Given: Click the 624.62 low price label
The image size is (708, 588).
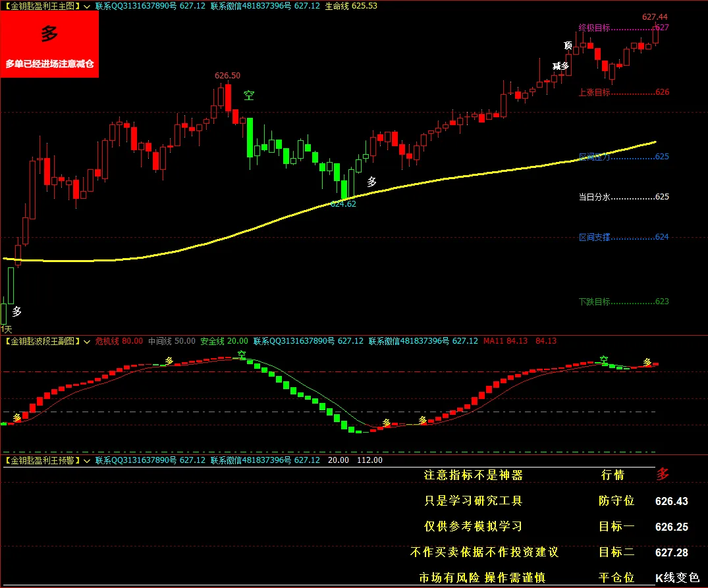Looking at the screenshot, I should 343,204.
